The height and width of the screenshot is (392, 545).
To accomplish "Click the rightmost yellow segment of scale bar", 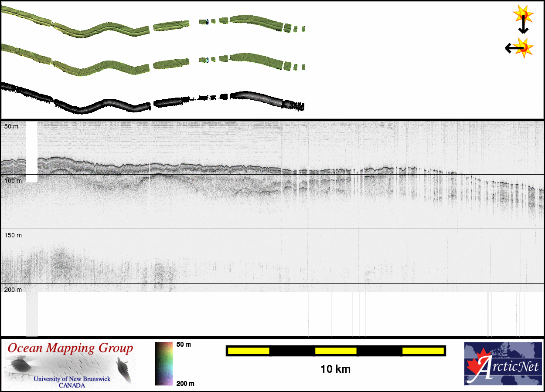I will click(x=422, y=351).
